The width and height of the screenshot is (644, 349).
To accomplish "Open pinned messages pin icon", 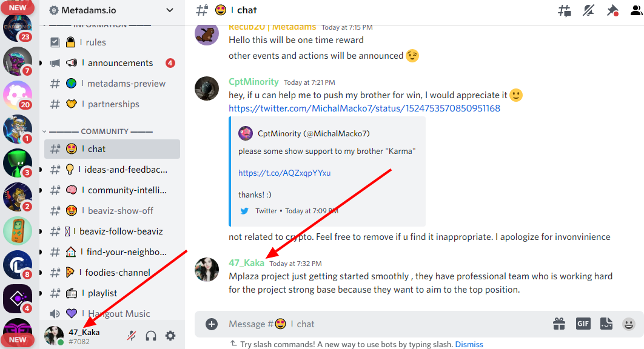I will 613,10.
